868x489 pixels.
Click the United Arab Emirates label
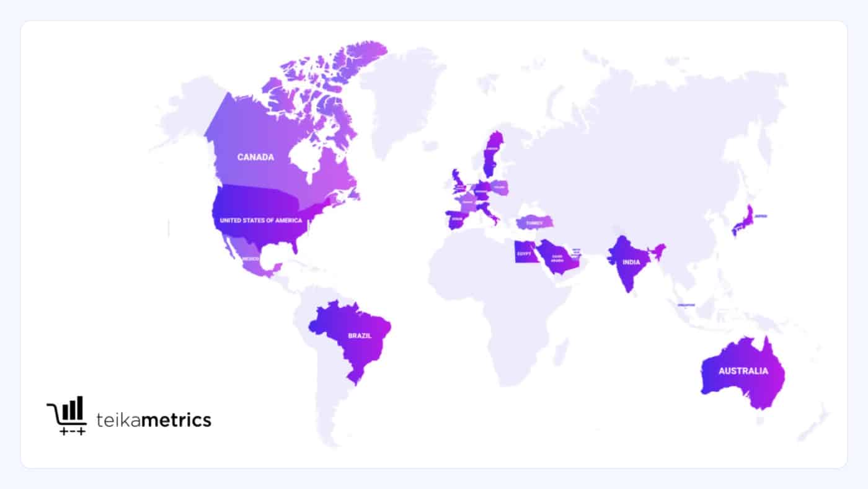(577, 252)
